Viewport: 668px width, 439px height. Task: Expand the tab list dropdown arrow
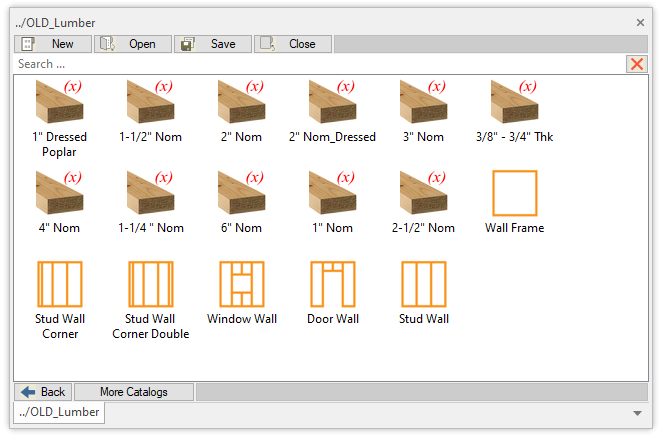pos(637,412)
